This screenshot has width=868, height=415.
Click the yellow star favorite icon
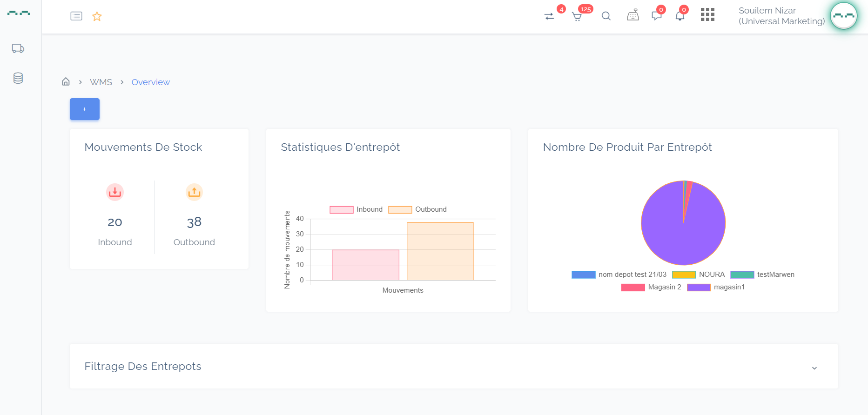[97, 17]
